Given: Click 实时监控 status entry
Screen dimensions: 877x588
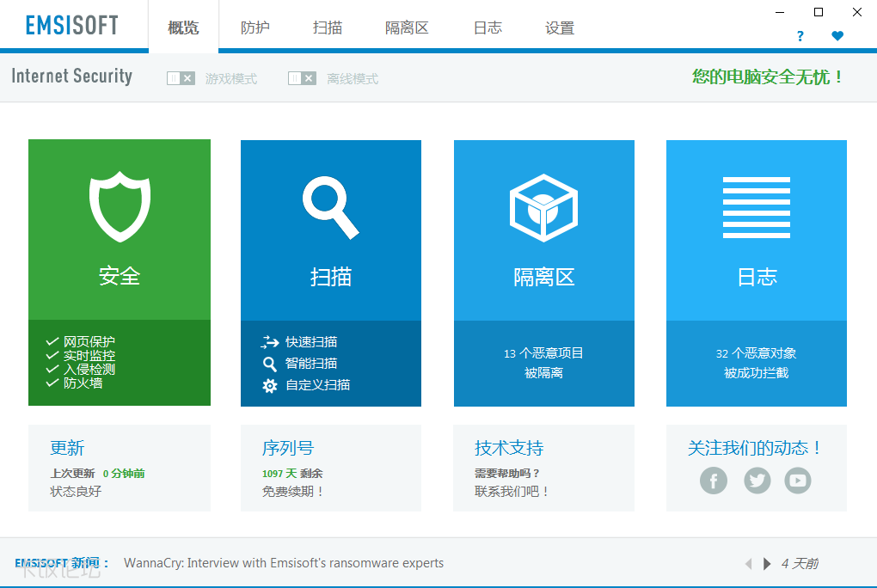Looking at the screenshot, I should [x=89, y=355].
